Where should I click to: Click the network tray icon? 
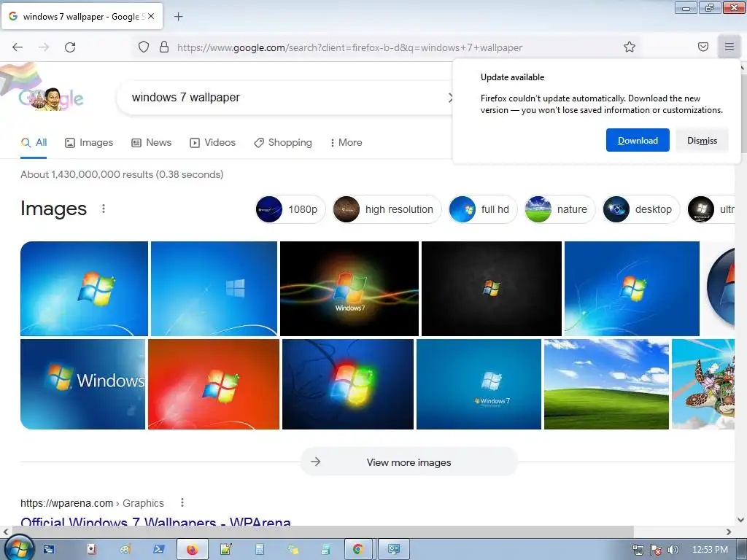pyautogui.click(x=638, y=550)
